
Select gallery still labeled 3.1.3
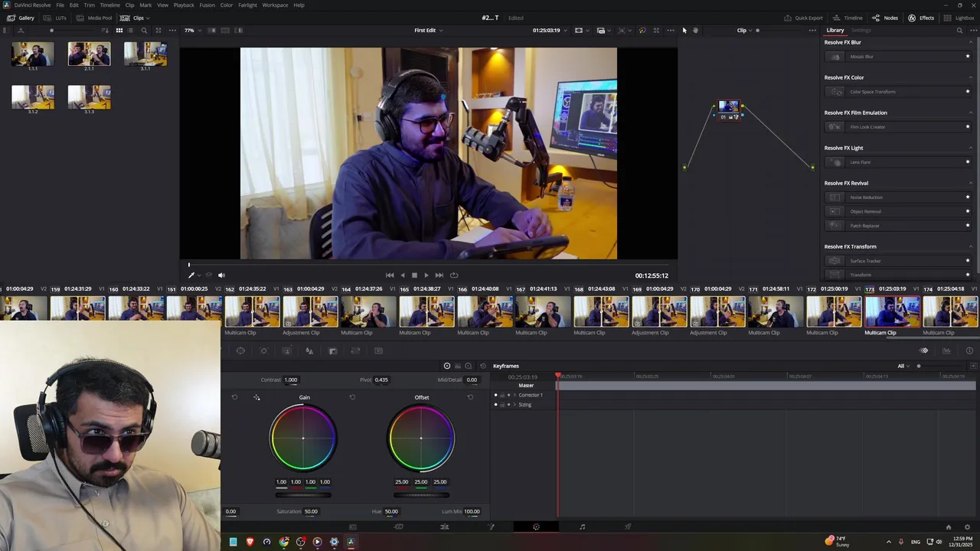tap(89, 96)
